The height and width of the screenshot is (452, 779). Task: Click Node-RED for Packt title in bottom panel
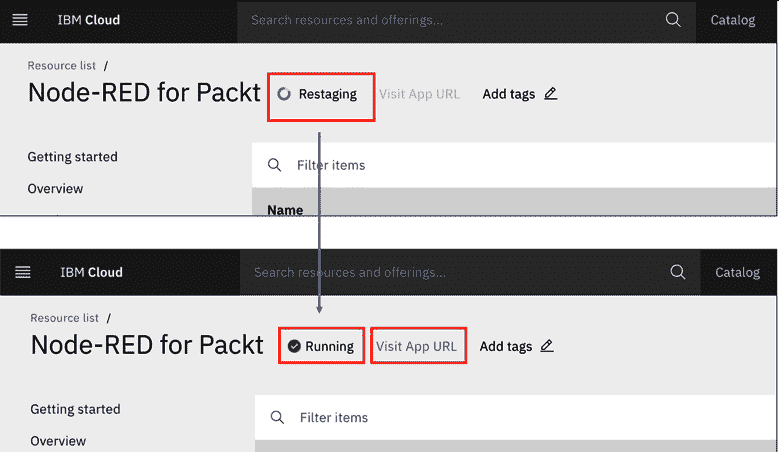point(147,345)
